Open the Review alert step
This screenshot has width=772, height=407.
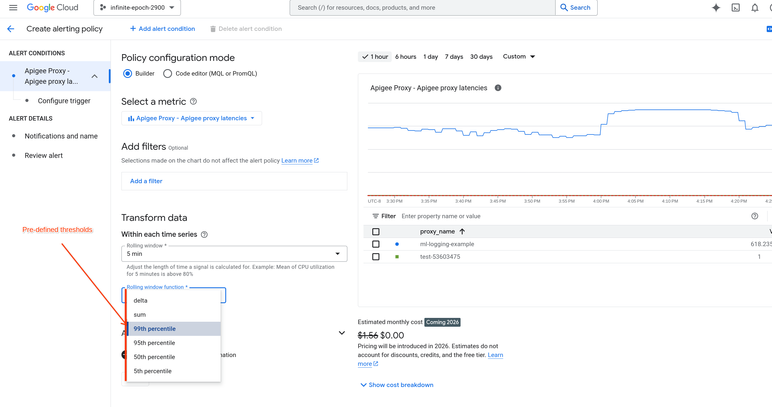tap(44, 156)
